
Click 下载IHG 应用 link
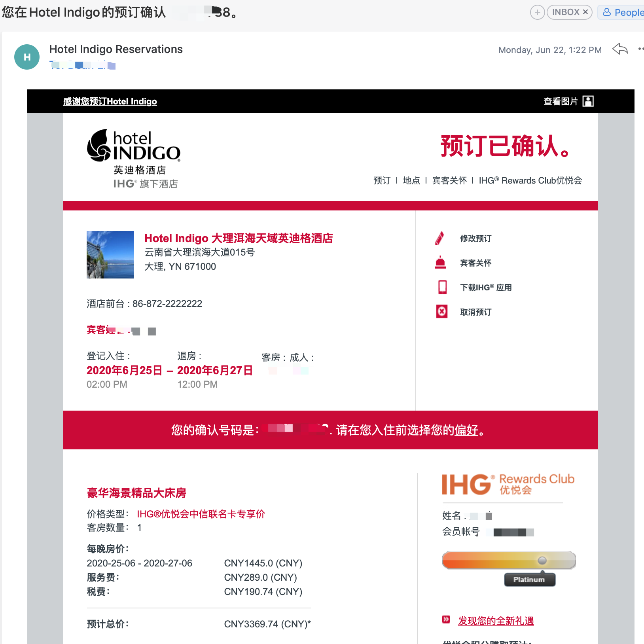point(486,288)
